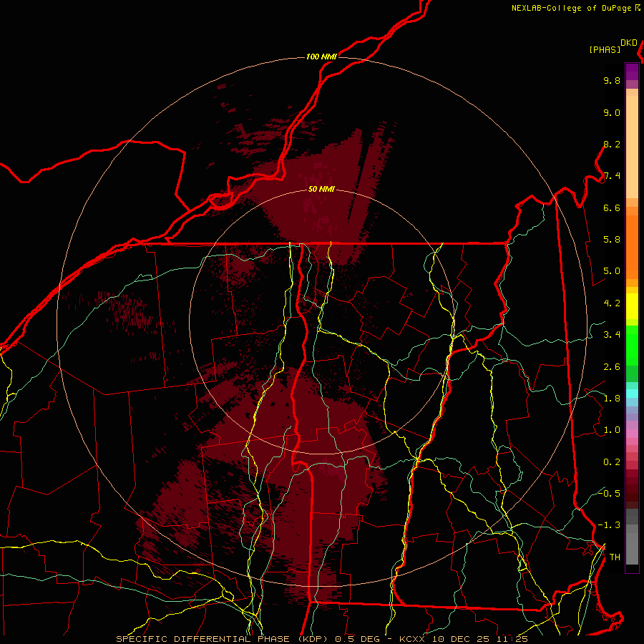Click the "DKD" label above the color scale
Screen dimensions: 644x644
tap(629, 43)
